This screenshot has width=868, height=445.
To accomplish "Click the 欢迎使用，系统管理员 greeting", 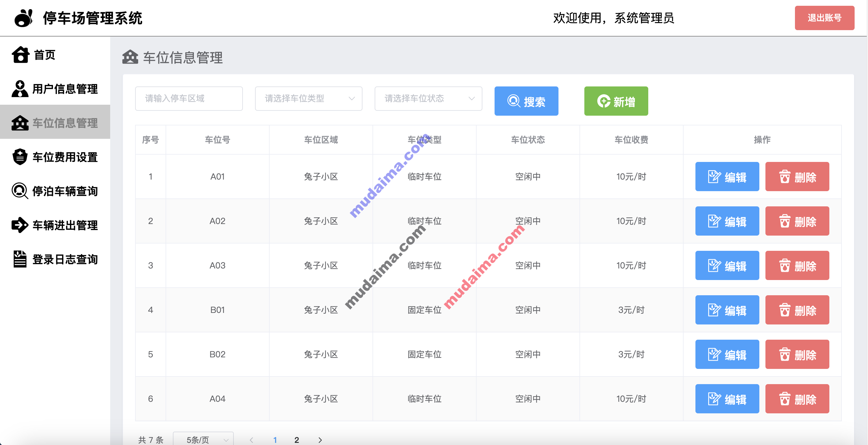I will [x=614, y=18].
